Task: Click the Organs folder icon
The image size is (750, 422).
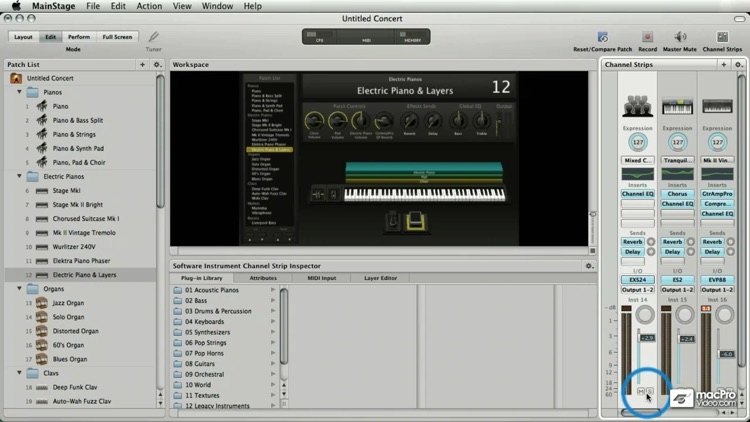Action: (33, 289)
